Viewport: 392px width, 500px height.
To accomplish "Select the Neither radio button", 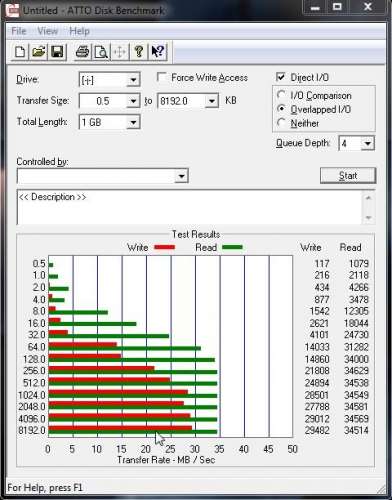I will [282, 123].
